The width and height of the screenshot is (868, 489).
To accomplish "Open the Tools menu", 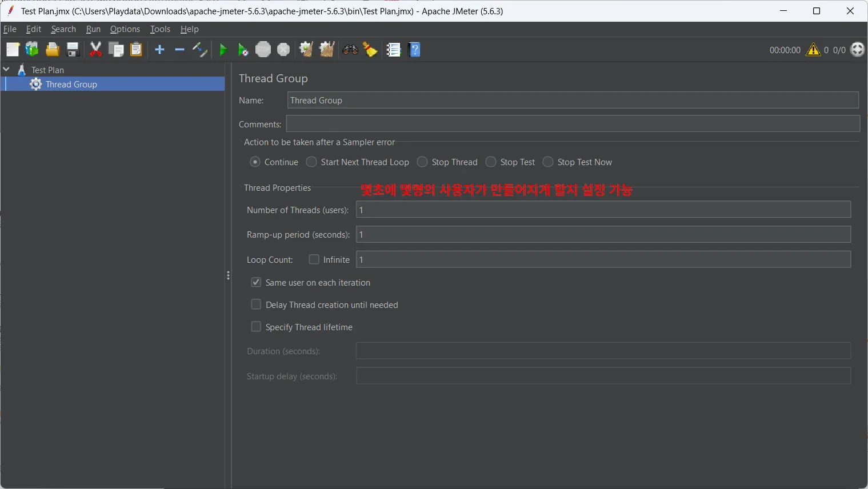I will point(160,29).
